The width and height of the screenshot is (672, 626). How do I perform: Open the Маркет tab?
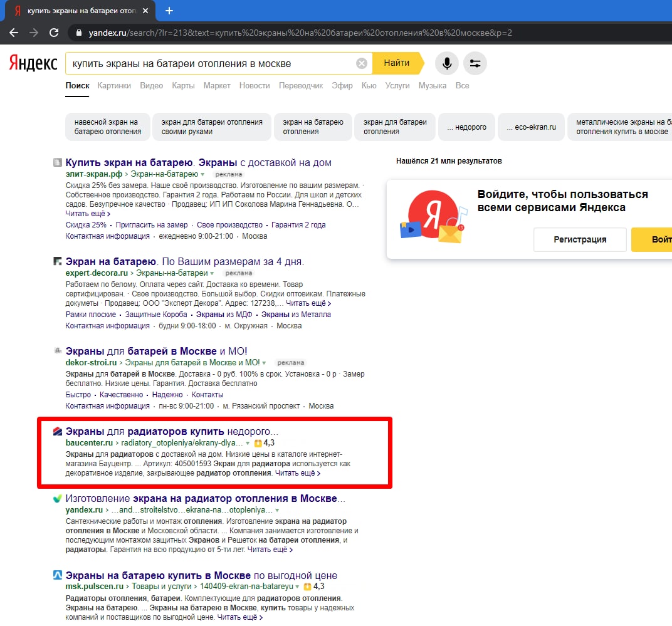pyautogui.click(x=217, y=85)
